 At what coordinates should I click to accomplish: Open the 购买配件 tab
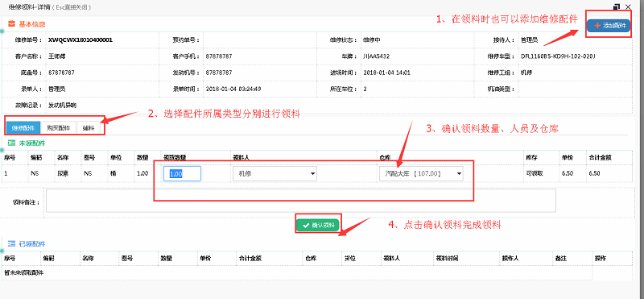(58, 128)
